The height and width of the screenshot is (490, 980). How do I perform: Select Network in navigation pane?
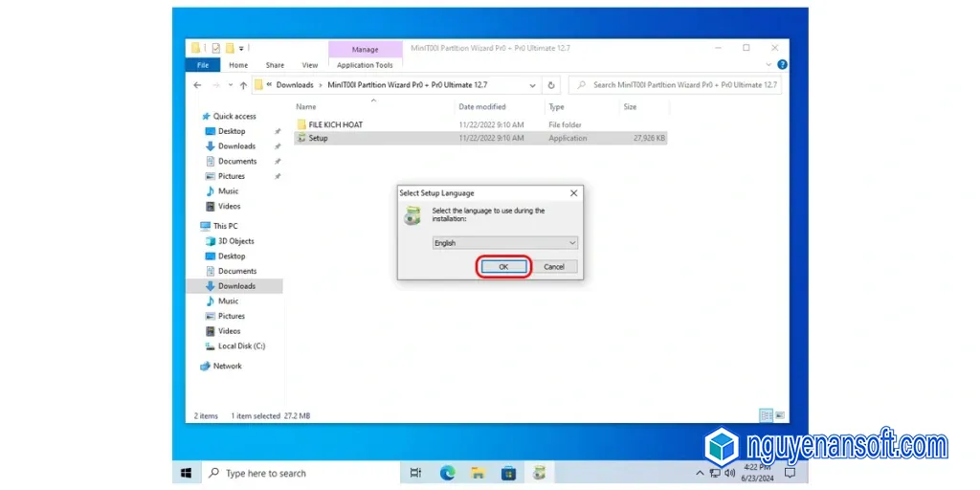pos(227,367)
